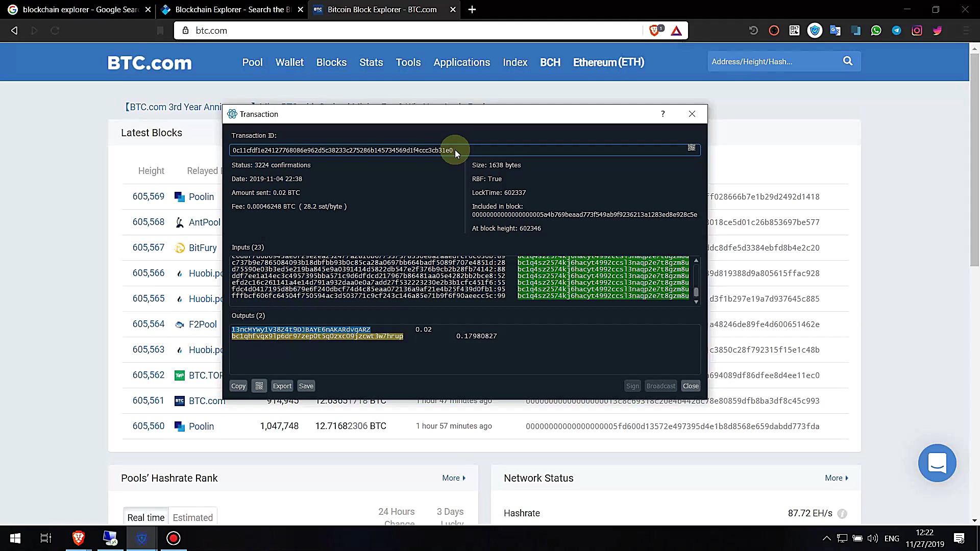
Task: Open the Stats menu item
Action: (371, 62)
